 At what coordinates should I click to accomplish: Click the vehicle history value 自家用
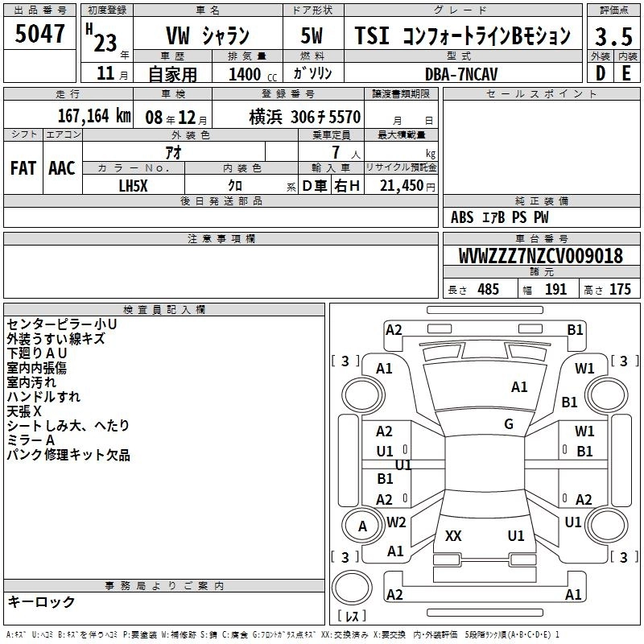(x=172, y=74)
